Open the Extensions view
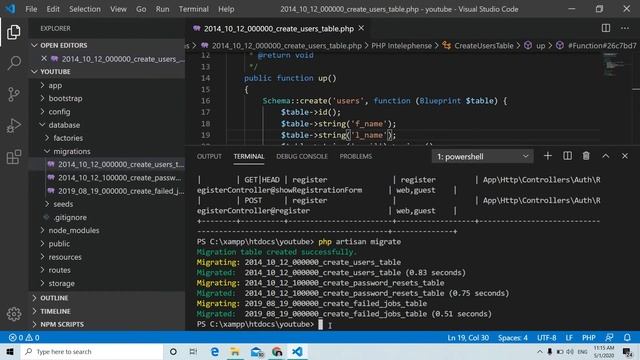 click(x=14, y=157)
